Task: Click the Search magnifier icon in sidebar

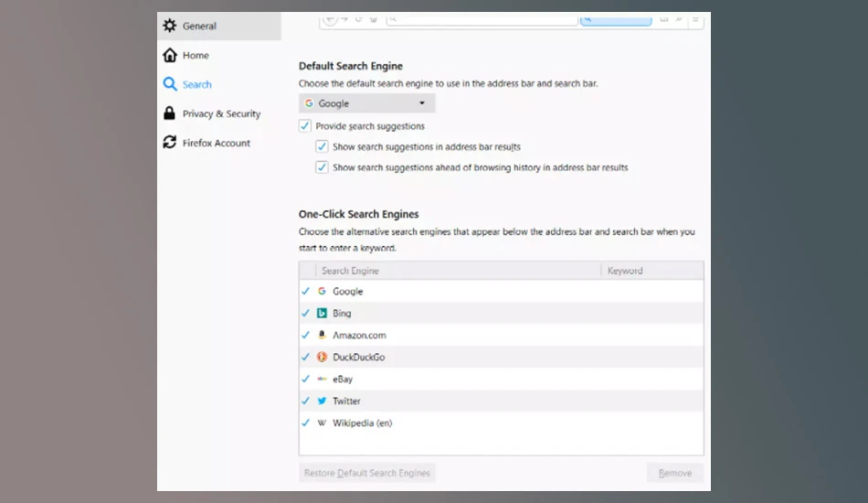Action: [x=170, y=84]
